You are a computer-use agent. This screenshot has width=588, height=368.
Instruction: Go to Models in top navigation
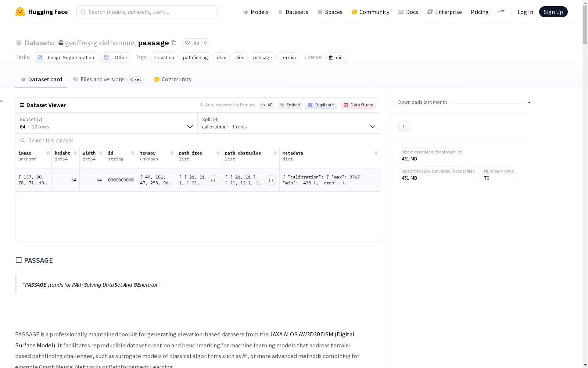tap(256, 12)
